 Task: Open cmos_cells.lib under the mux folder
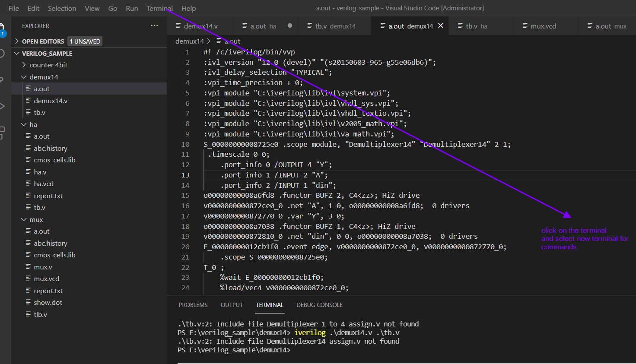click(x=89, y=255)
